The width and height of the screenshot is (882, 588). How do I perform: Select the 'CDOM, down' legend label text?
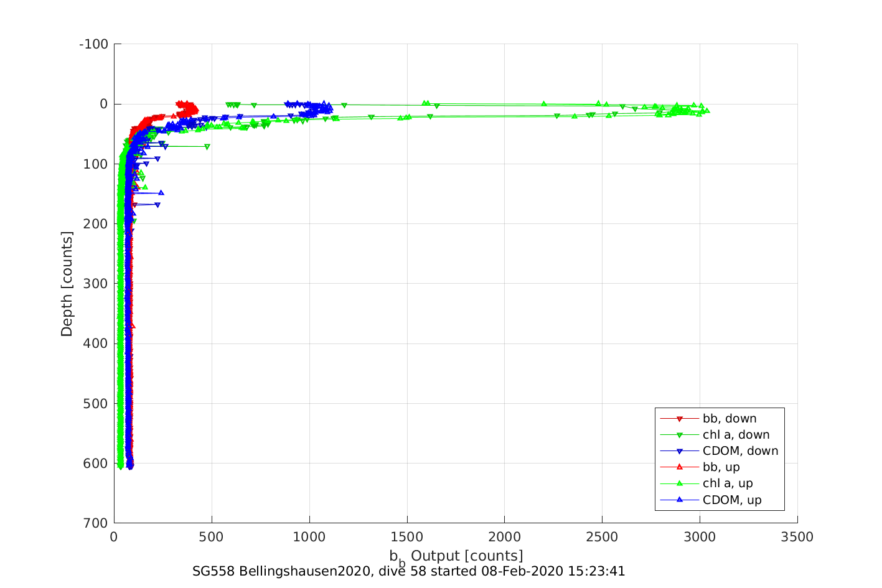[740, 451]
